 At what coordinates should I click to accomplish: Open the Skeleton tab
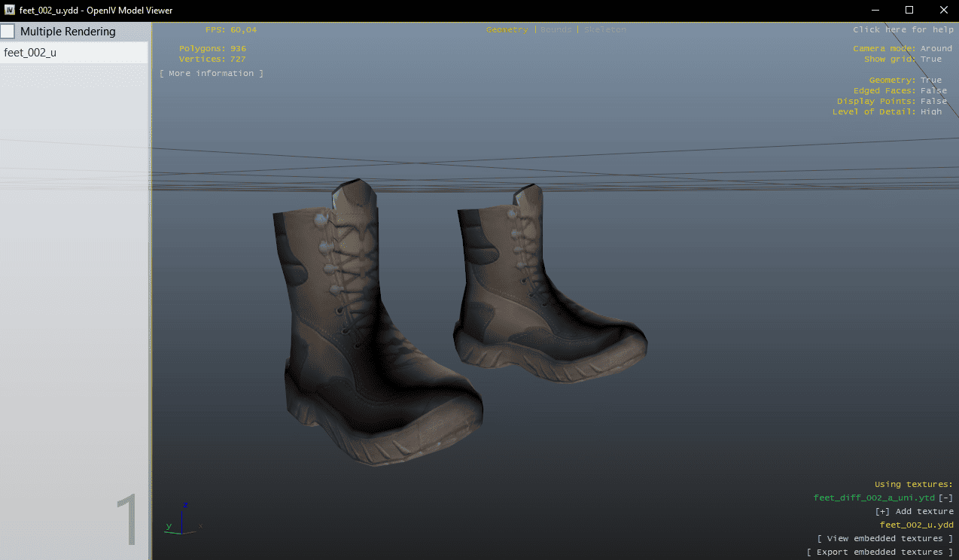click(x=604, y=29)
